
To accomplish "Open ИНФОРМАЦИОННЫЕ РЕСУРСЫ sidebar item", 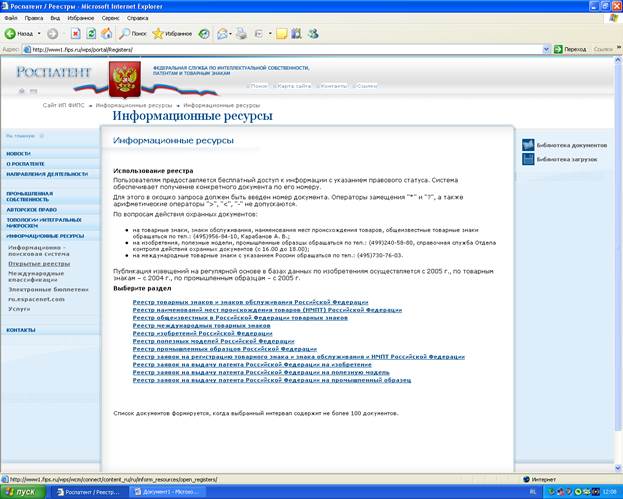I will point(45,236).
